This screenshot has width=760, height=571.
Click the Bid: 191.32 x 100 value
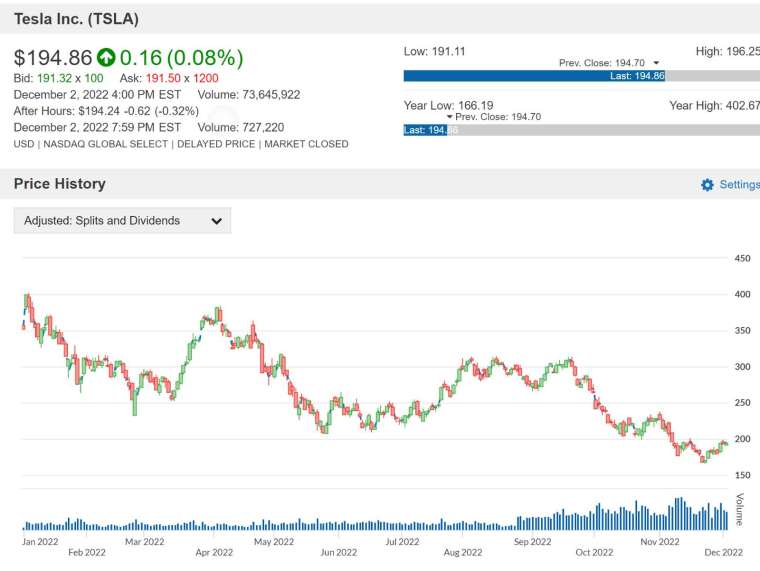click(59, 79)
